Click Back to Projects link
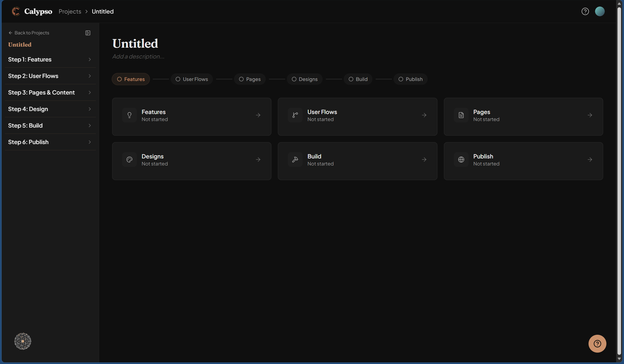This screenshot has width=624, height=364. [x=29, y=32]
